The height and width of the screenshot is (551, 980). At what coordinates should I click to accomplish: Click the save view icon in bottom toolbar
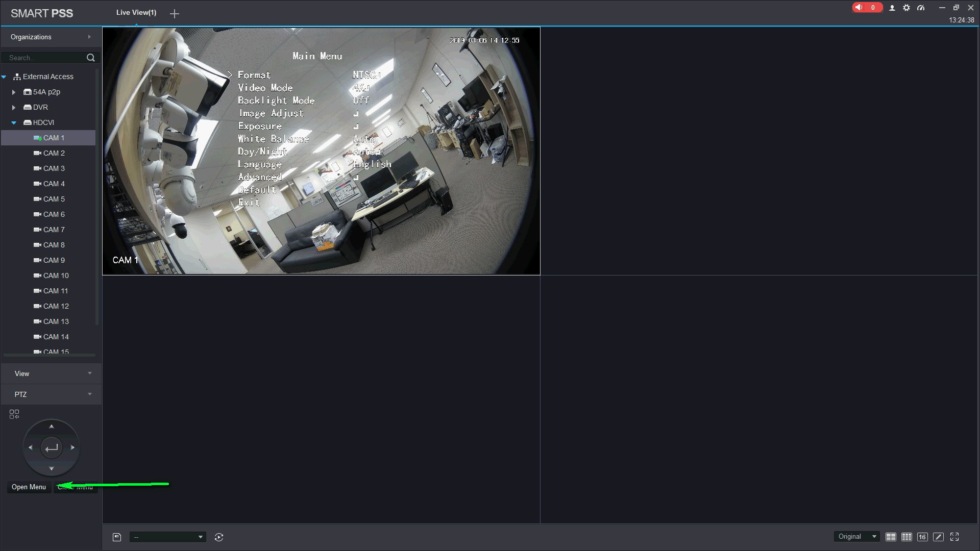(117, 537)
